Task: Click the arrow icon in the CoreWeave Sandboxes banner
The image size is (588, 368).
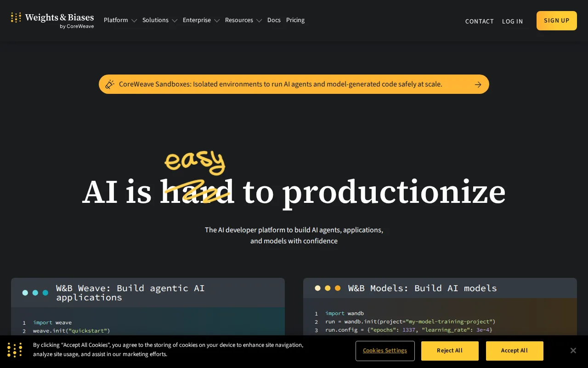Action: click(478, 85)
